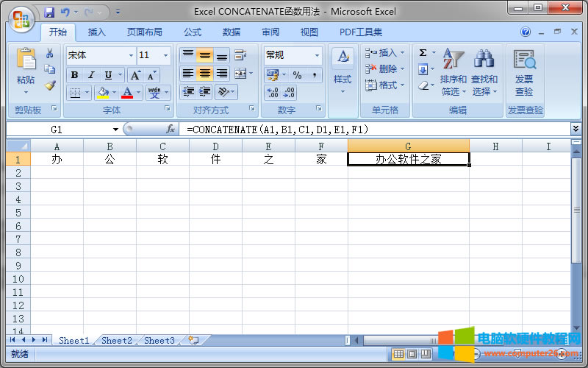The height and width of the screenshot is (368, 588).
Task: Apply fill color bucket icon
Action: pyautogui.click(x=103, y=93)
